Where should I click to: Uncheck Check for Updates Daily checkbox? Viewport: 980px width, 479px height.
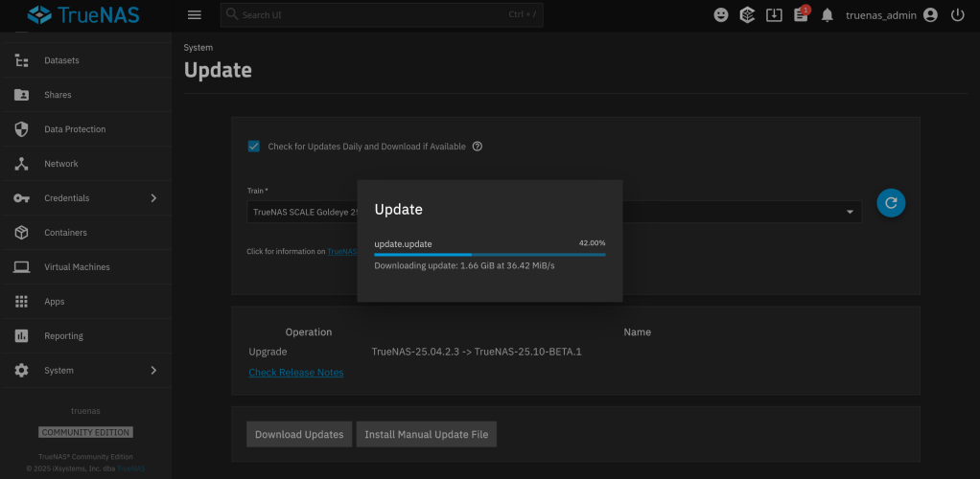[x=254, y=147]
